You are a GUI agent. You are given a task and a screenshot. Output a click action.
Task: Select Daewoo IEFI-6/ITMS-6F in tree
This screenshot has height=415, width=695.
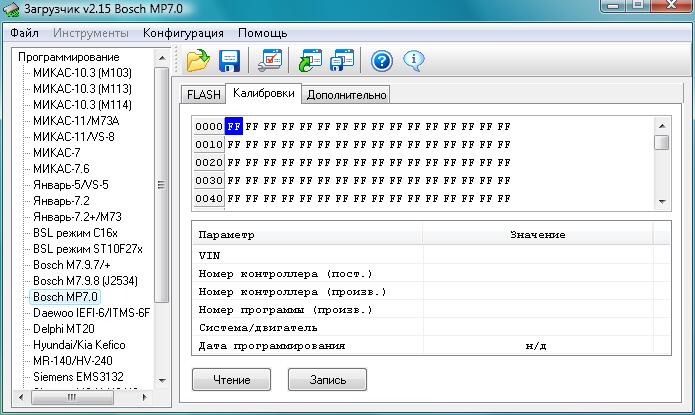92,313
